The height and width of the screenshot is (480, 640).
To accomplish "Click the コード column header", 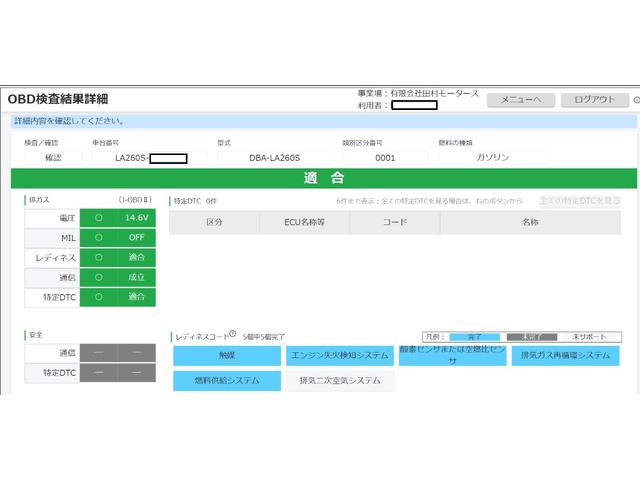I will click(394, 222).
